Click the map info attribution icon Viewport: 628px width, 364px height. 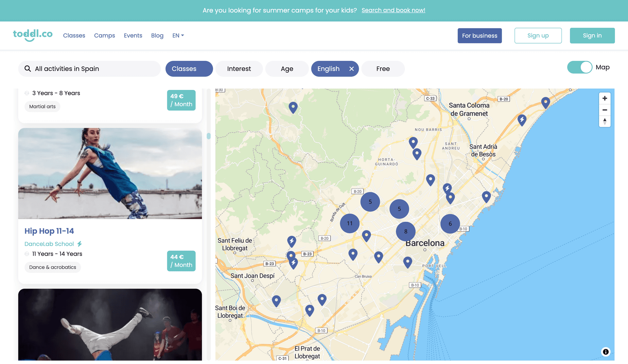pos(606,352)
